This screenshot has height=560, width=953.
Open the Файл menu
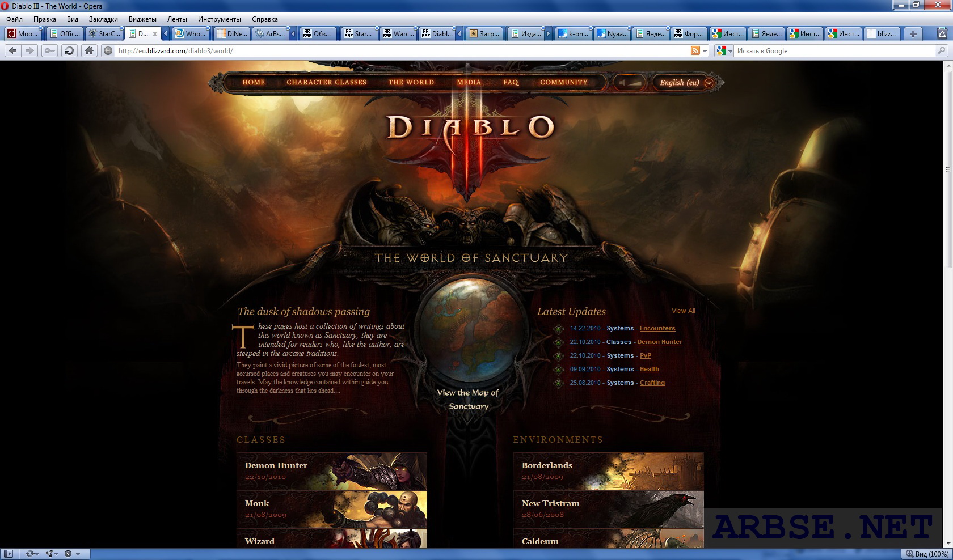15,19
